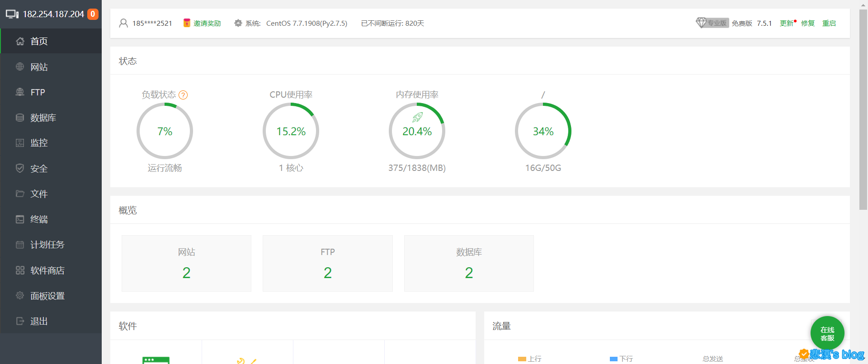Click the 面板设置 gear icon in sidebar
This screenshot has height=364, width=868.
coord(20,295)
